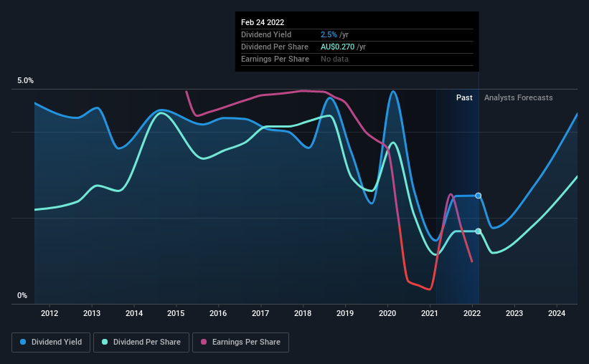
Task: Click the 2024 x-axis label
Action: tap(557, 313)
